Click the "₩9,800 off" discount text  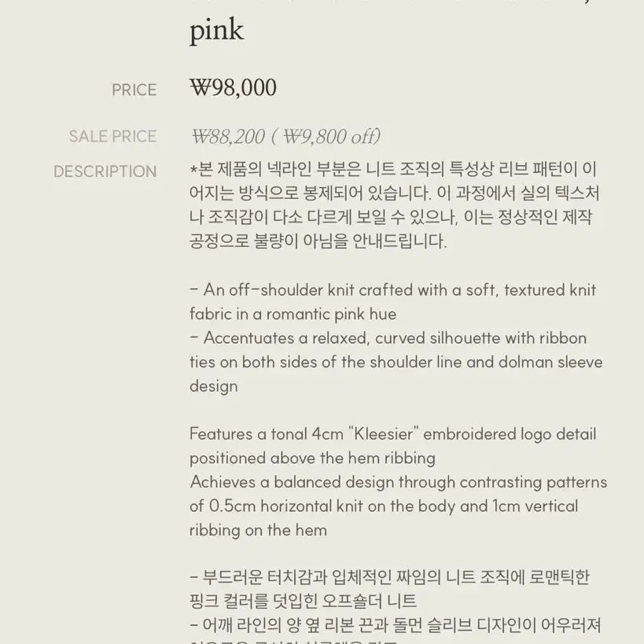(x=330, y=137)
